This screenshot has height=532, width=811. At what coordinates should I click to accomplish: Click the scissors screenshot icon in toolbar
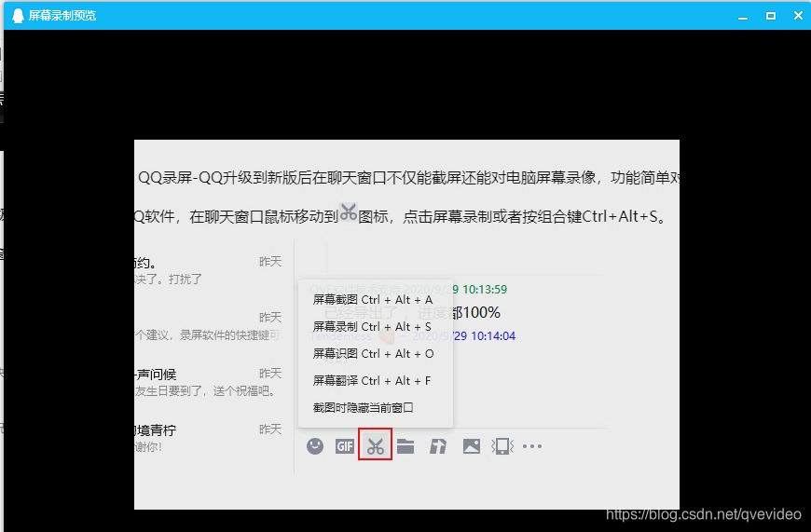(375, 445)
